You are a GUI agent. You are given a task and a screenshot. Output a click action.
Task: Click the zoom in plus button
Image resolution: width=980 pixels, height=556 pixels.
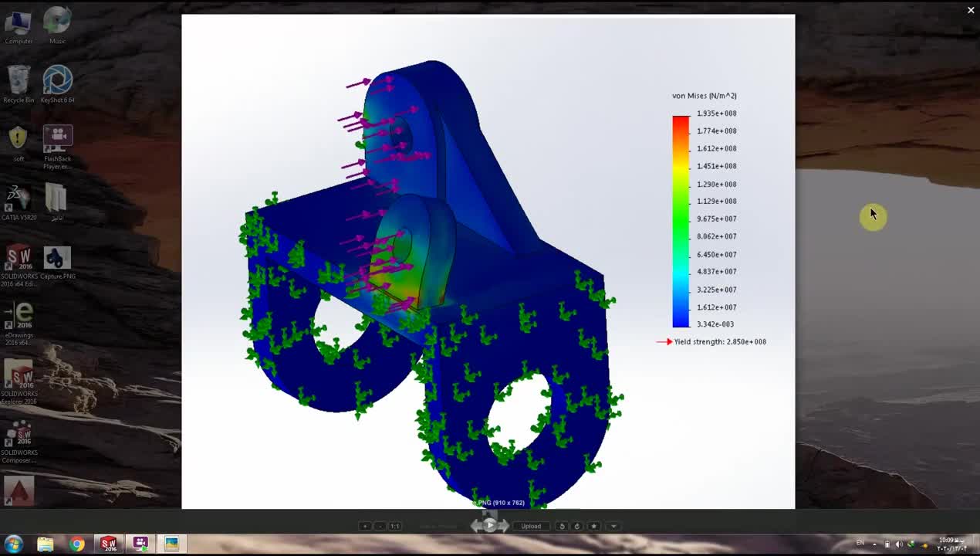point(365,526)
